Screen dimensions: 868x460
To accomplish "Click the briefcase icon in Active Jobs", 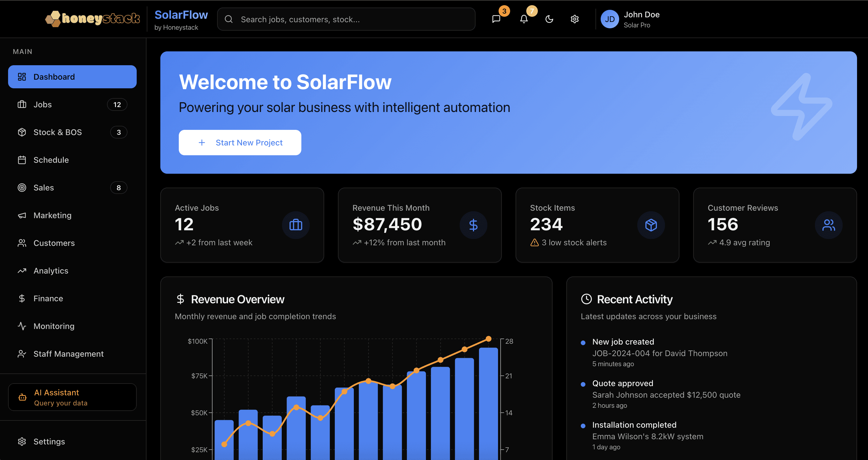I will [x=296, y=225].
